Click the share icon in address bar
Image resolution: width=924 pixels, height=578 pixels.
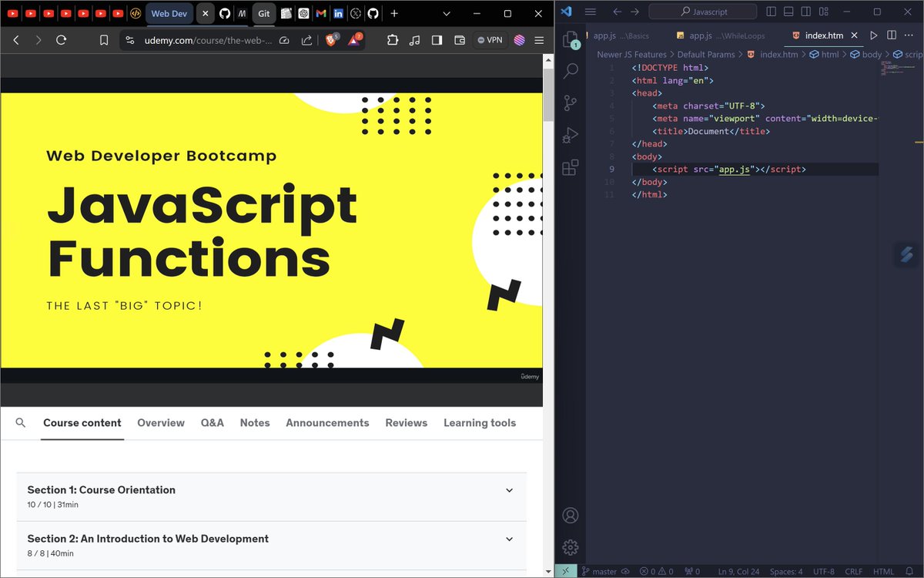[x=306, y=40]
